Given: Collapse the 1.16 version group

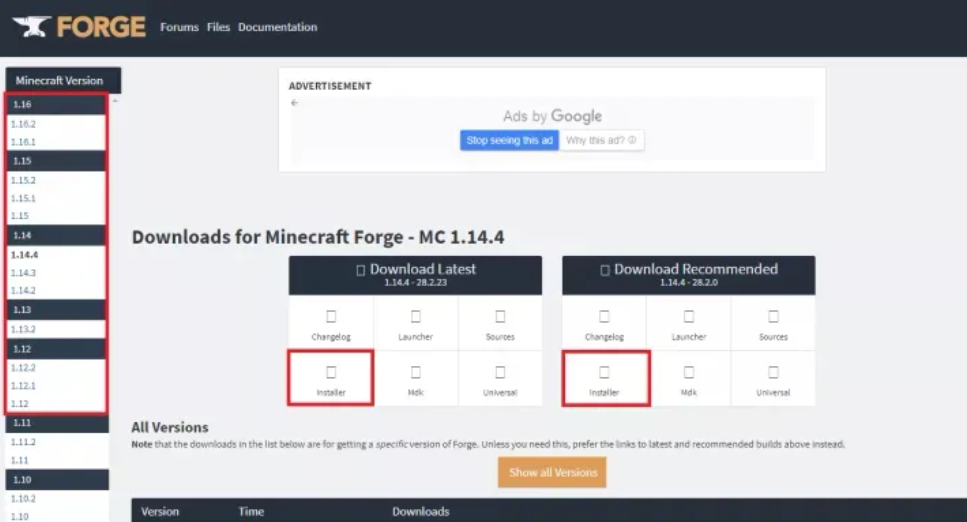Looking at the screenshot, I should click(57, 104).
